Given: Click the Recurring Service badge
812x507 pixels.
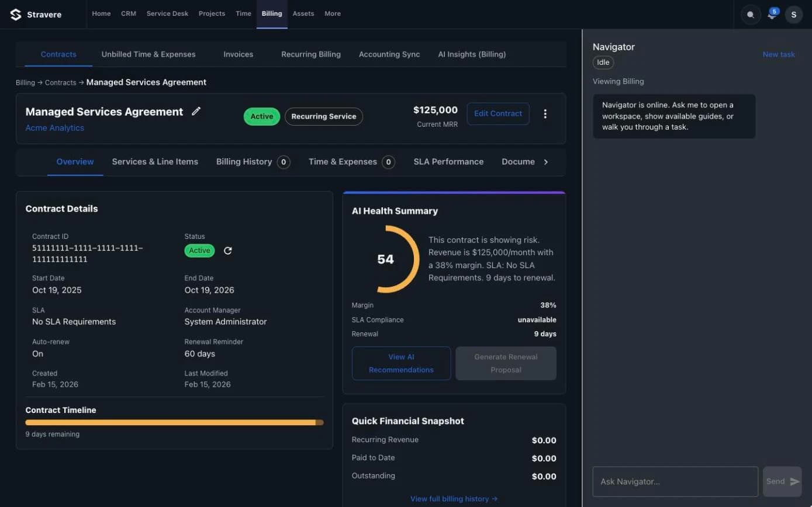Looking at the screenshot, I should 324,116.
